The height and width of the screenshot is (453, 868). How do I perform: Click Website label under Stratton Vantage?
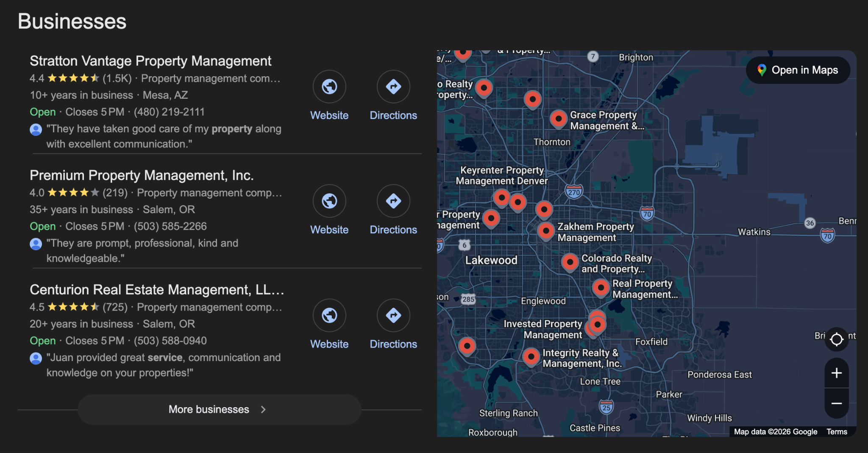(329, 115)
